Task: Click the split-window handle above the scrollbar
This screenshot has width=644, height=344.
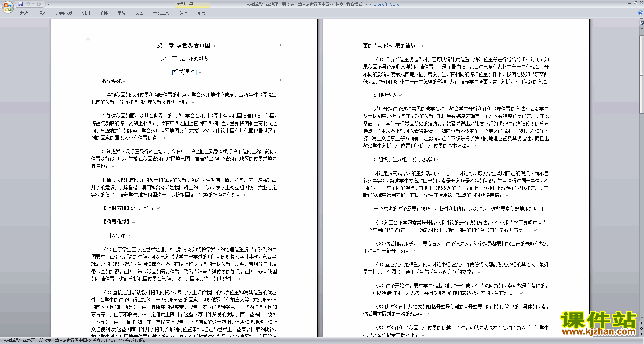Action: point(642,19)
